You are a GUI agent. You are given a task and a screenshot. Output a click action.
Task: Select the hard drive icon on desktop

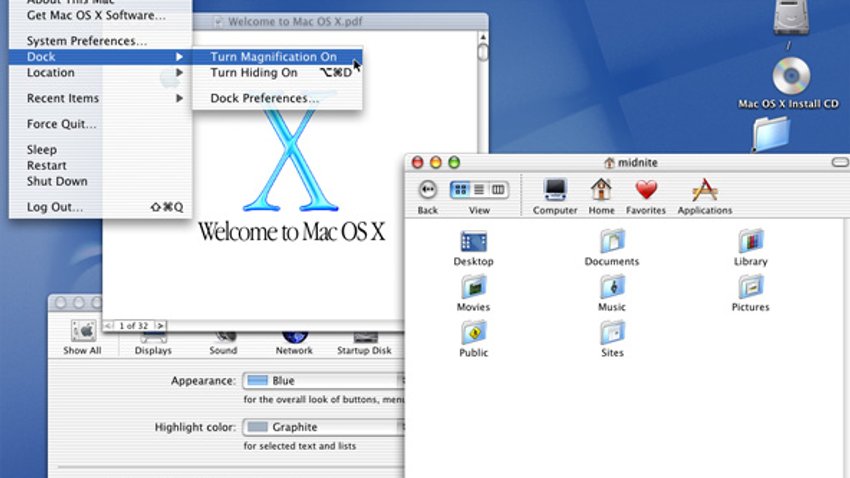coord(791,17)
